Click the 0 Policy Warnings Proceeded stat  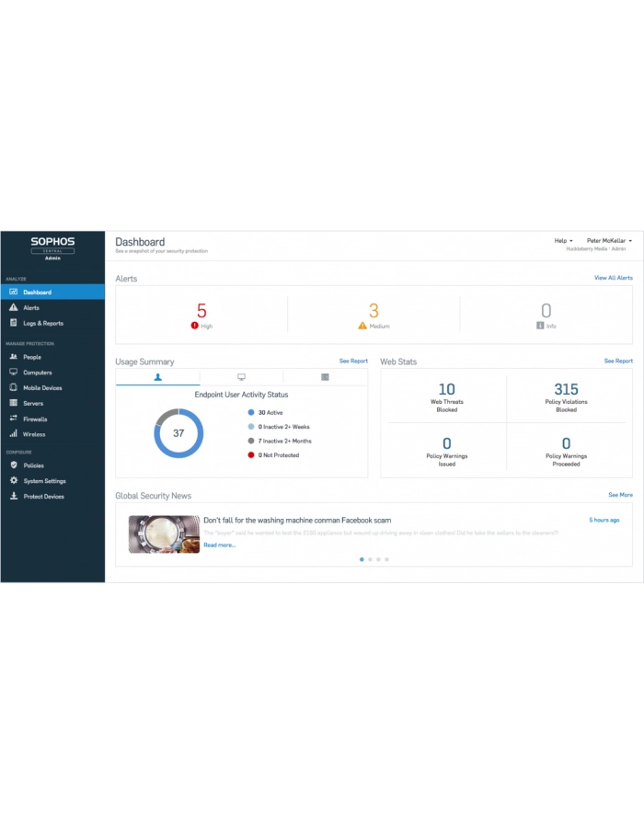tap(566, 452)
